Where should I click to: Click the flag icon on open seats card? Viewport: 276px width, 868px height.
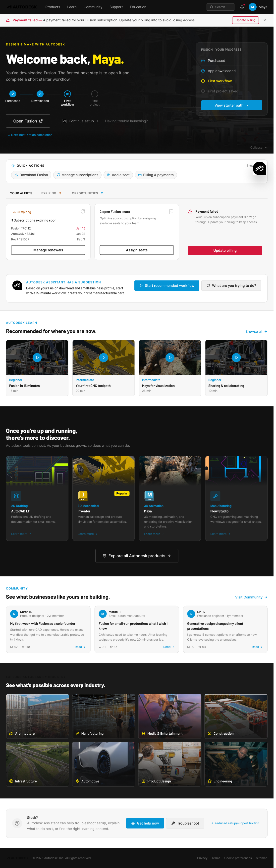click(x=171, y=211)
